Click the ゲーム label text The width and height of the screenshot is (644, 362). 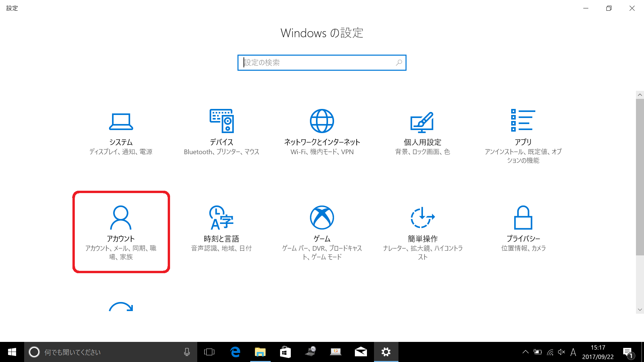click(322, 239)
